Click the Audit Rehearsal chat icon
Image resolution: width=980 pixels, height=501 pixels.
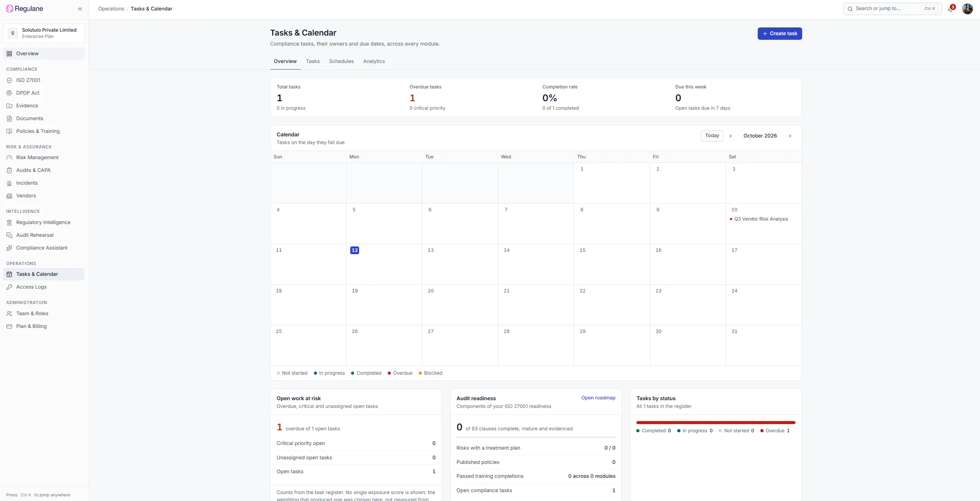coord(9,235)
